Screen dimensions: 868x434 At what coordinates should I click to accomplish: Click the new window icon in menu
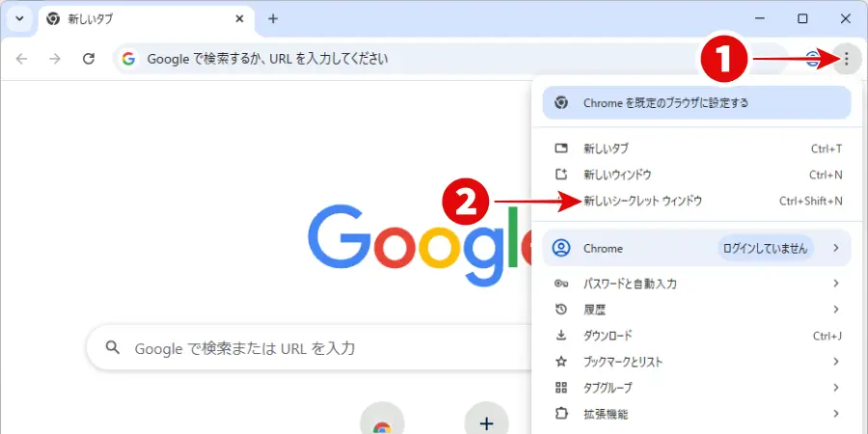tap(561, 175)
